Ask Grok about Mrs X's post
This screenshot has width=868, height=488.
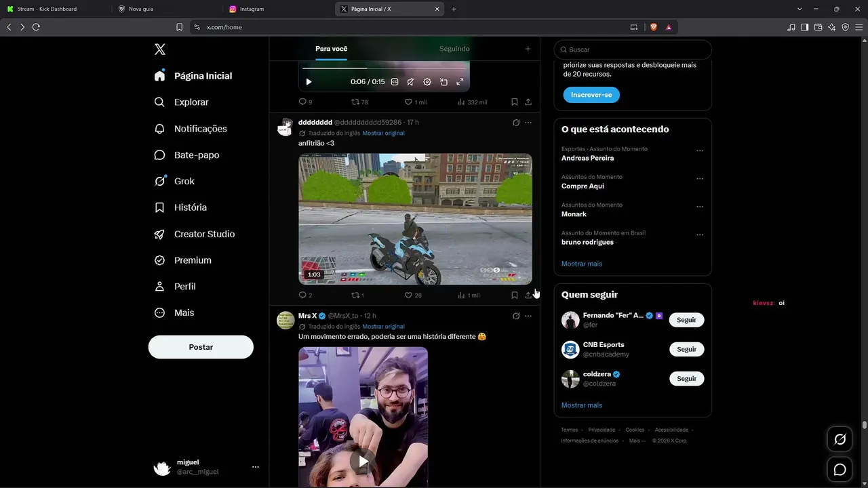pos(516,316)
